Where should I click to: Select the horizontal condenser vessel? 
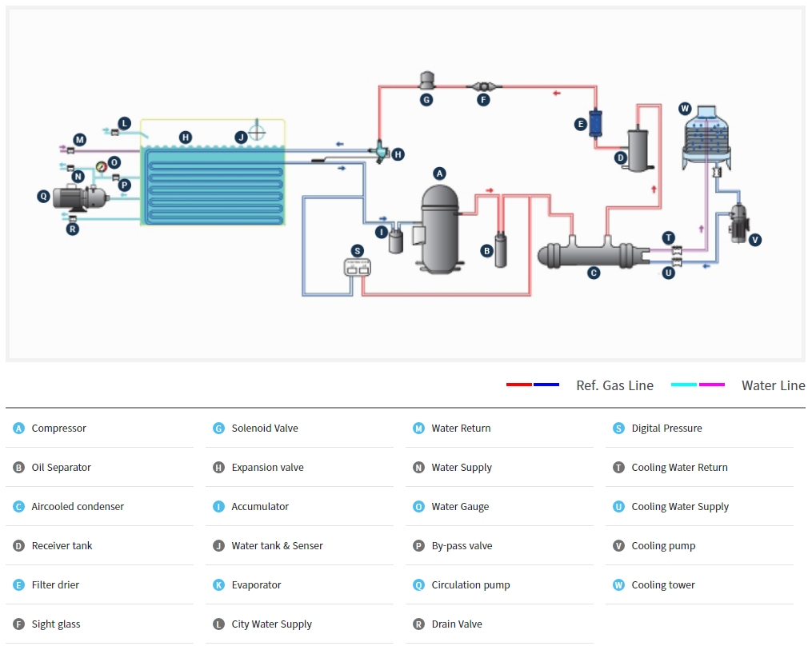[x=594, y=255]
